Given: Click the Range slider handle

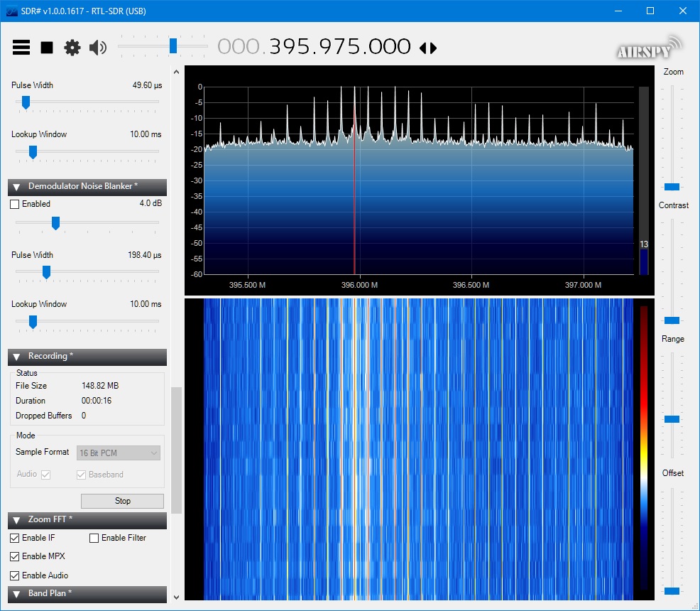Looking at the screenshot, I should tap(672, 419).
